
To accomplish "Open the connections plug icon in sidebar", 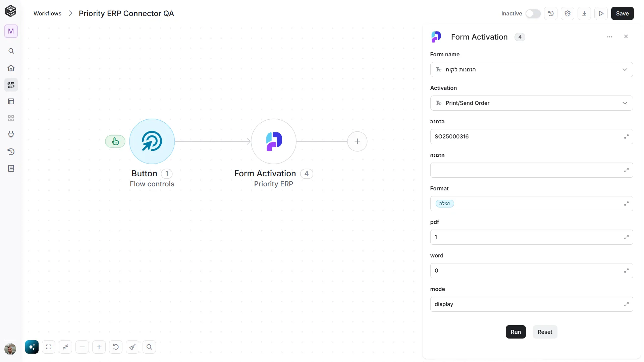I will [x=11, y=135].
